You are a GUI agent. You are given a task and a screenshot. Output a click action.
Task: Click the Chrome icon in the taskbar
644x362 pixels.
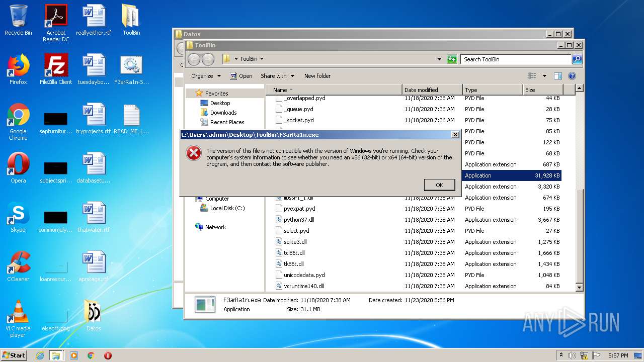[x=91, y=355]
